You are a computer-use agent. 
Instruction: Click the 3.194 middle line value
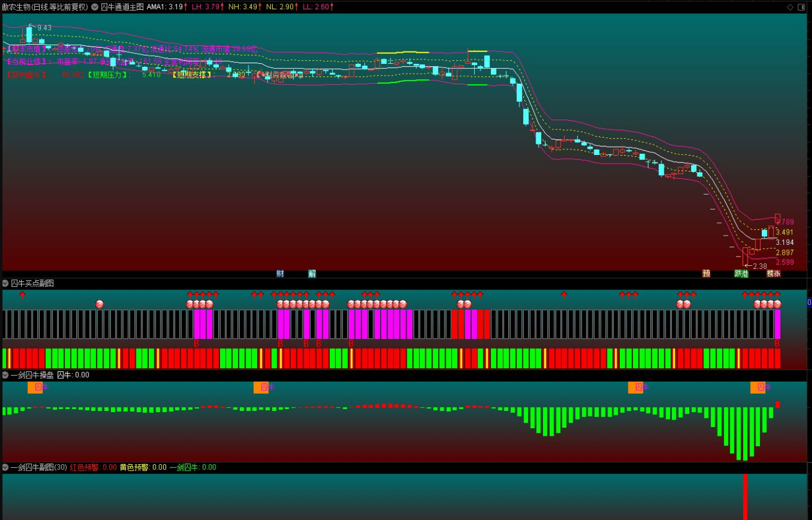point(785,242)
